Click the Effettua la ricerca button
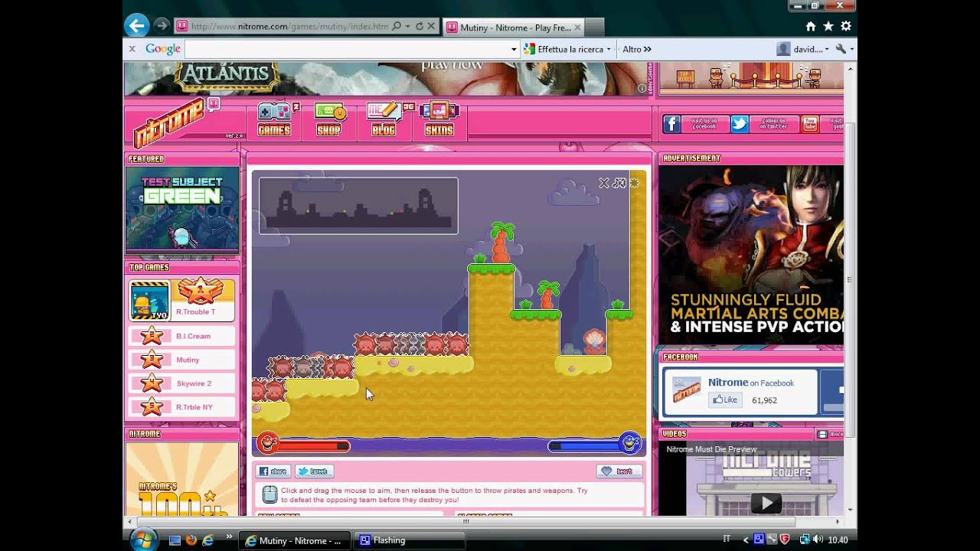The height and width of the screenshot is (551, 980). click(x=563, y=49)
